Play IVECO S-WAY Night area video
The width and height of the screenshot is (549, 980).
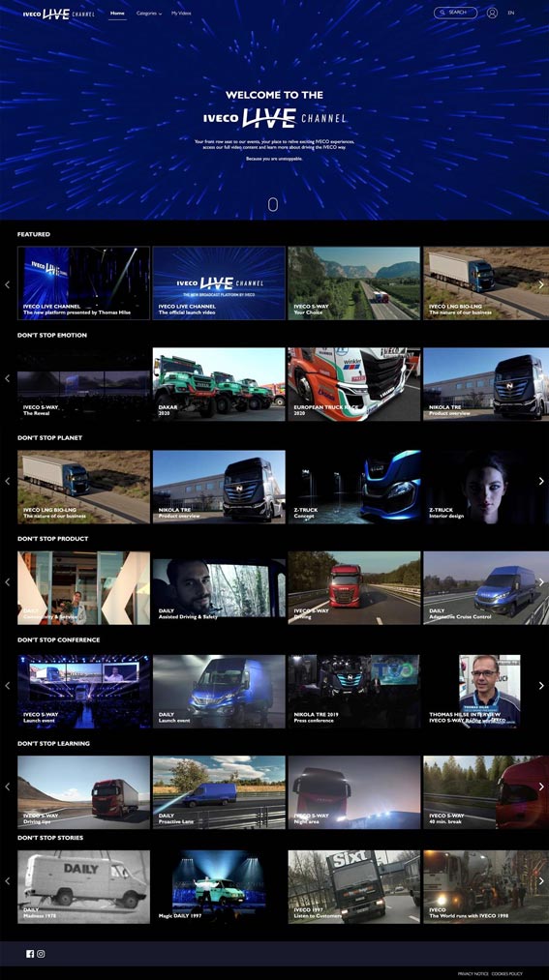[354, 792]
